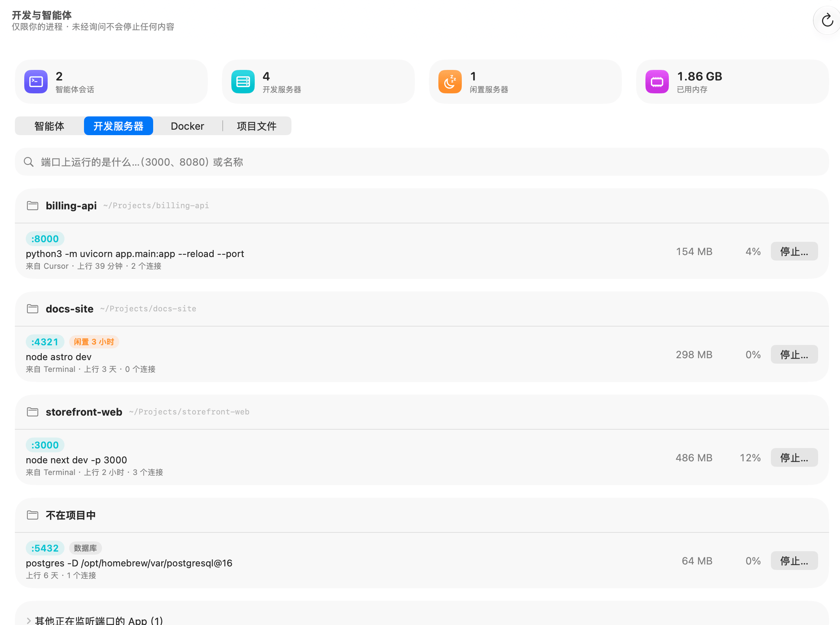
Task: Click the magenta memory chip icon
Action: click(x=657, y=82)
